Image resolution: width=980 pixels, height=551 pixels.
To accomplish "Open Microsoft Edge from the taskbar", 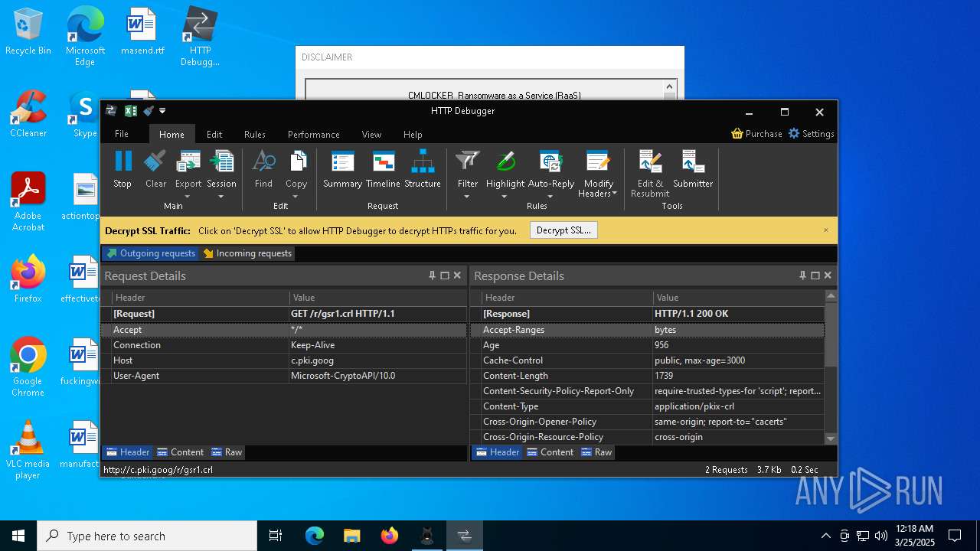I will point(314,536).
